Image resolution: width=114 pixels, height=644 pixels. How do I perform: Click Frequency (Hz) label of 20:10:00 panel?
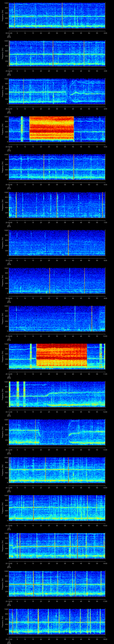coord(3,356)
